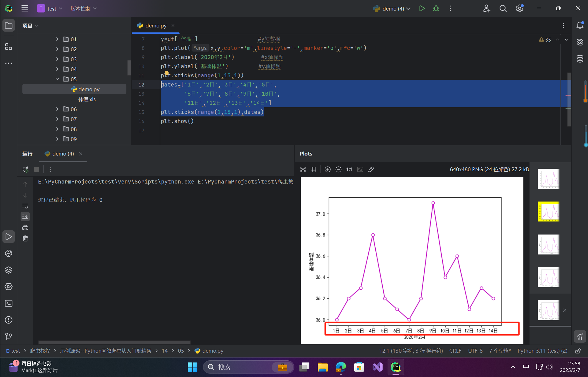588x377 pixels.
Task: Click Python 3.11 (test) interpreter selector
Action: click(x=542, y=351)
